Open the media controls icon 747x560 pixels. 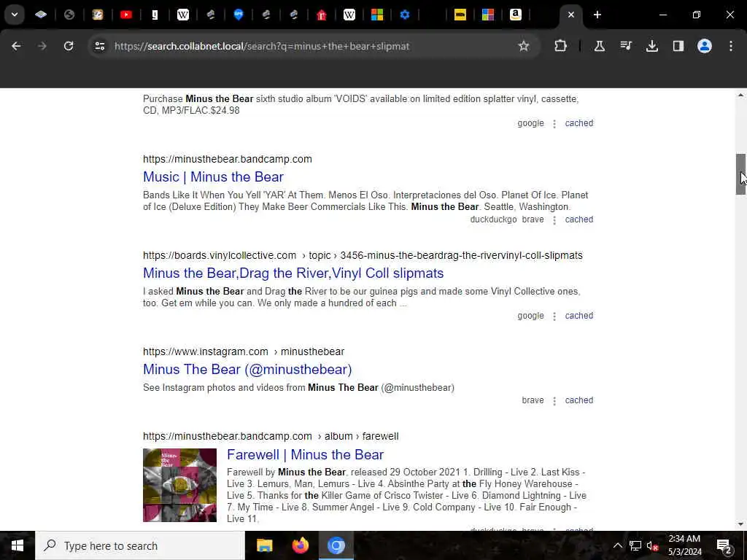(626, 46)
